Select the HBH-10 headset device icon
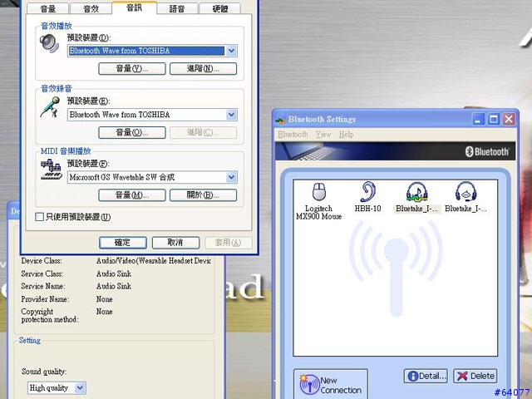The height and width of the screenshot is (399, 532). pyautogui.click(x=367, y=192)
